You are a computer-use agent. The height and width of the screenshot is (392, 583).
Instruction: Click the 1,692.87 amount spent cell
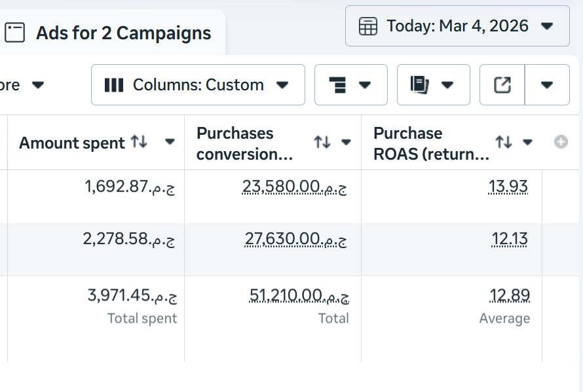pyautogui.click(x=130, y=187)
